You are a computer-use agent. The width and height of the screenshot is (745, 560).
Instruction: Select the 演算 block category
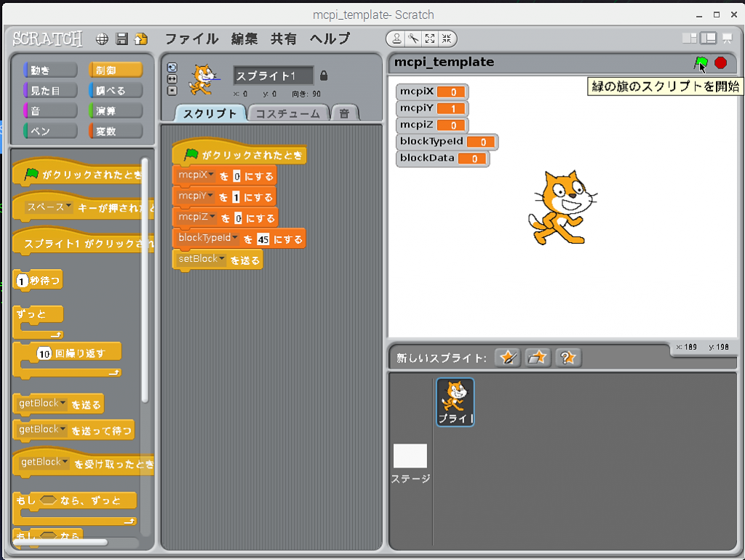pos(116,111)
